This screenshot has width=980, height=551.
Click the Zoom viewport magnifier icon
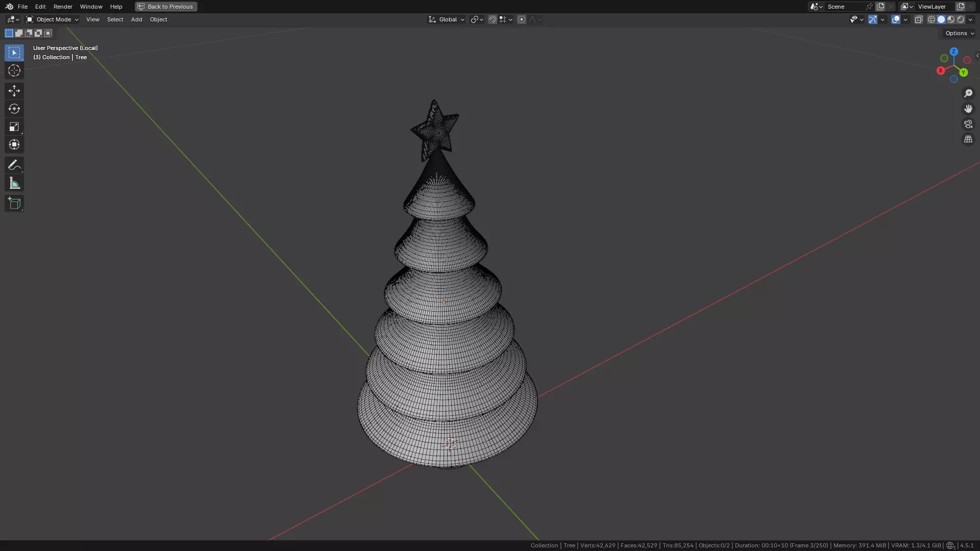pyautogui.click(x=968, y=93)
